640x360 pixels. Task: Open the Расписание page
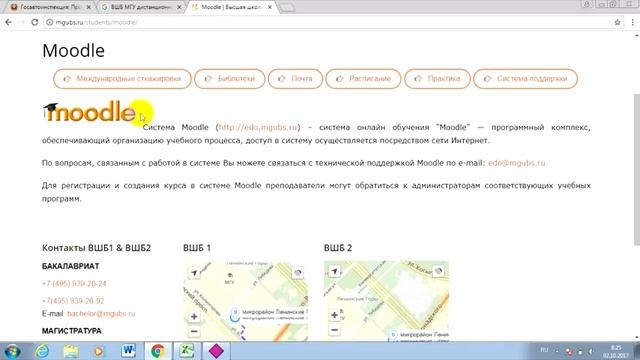(x=363, y=79)
